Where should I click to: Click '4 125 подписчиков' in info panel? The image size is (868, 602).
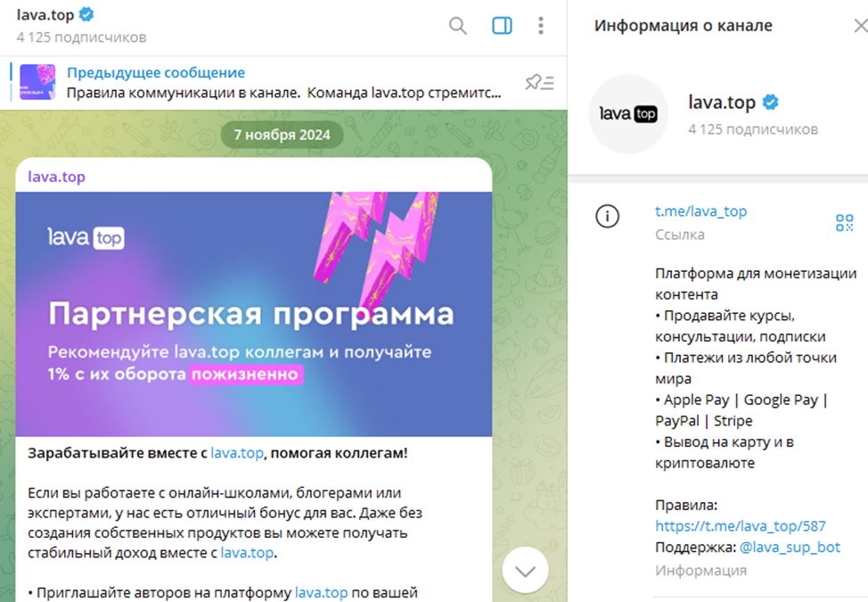click(753, 129)
